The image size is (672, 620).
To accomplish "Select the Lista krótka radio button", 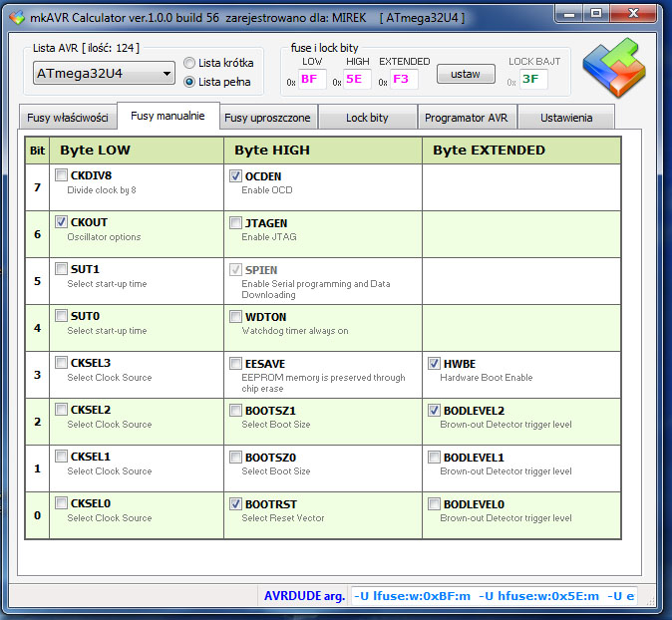I will [189, 63].
